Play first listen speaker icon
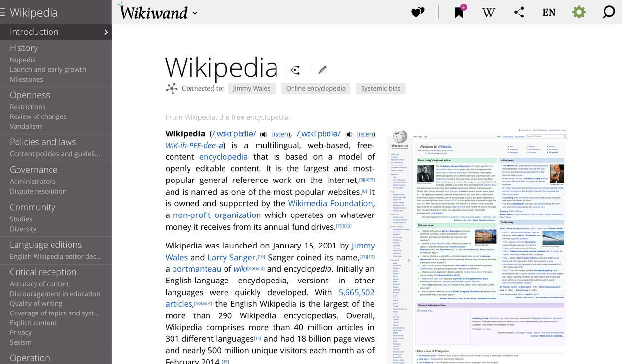 tap(264, 134)
